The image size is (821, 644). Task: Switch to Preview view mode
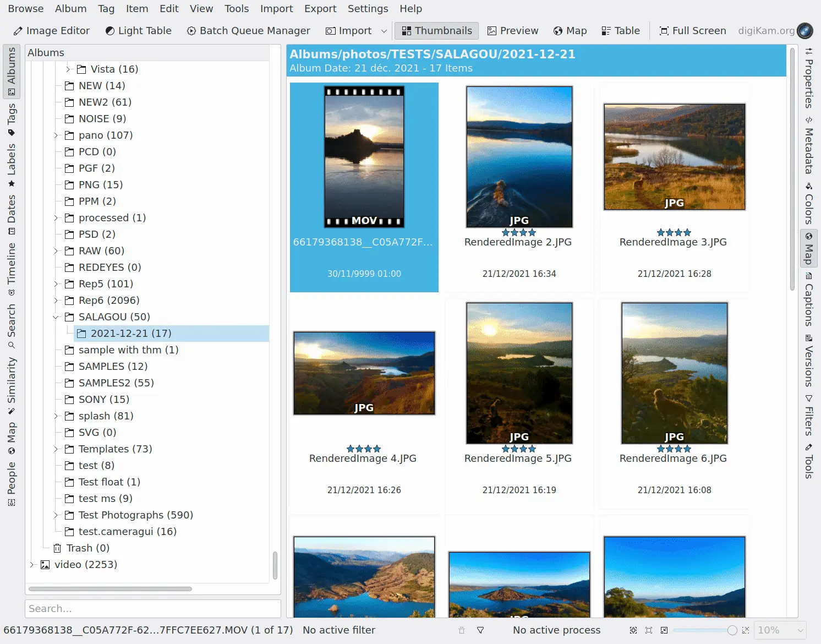pyautogui.click(x=512, y=31)
